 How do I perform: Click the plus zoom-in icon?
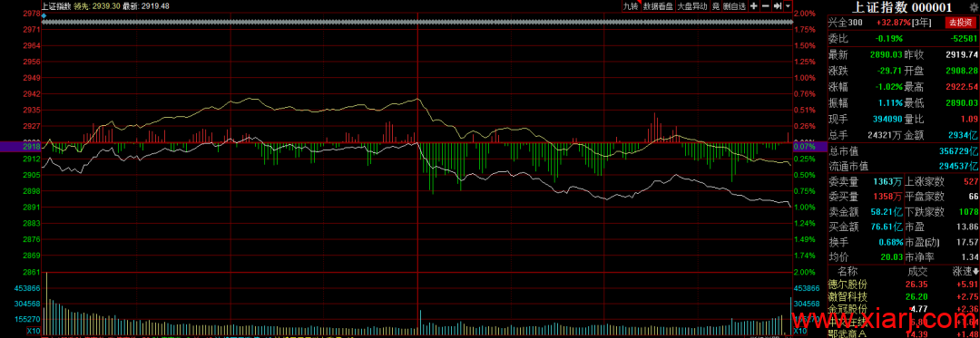click(x=754, y=6)
